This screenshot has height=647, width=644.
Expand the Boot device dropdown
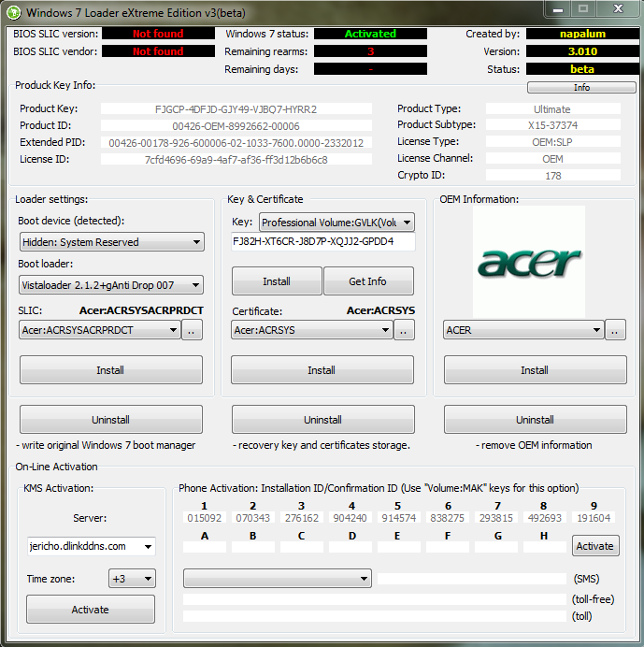[112, 242]
